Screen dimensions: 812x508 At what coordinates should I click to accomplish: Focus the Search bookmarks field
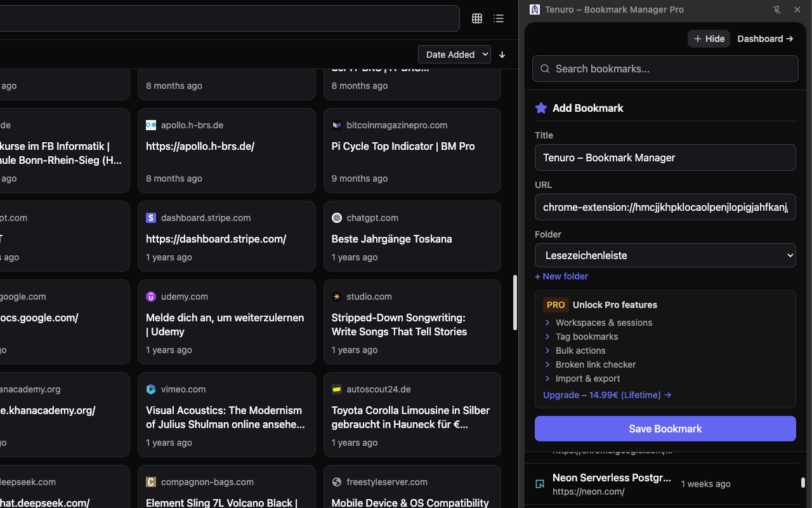[665, 69]
